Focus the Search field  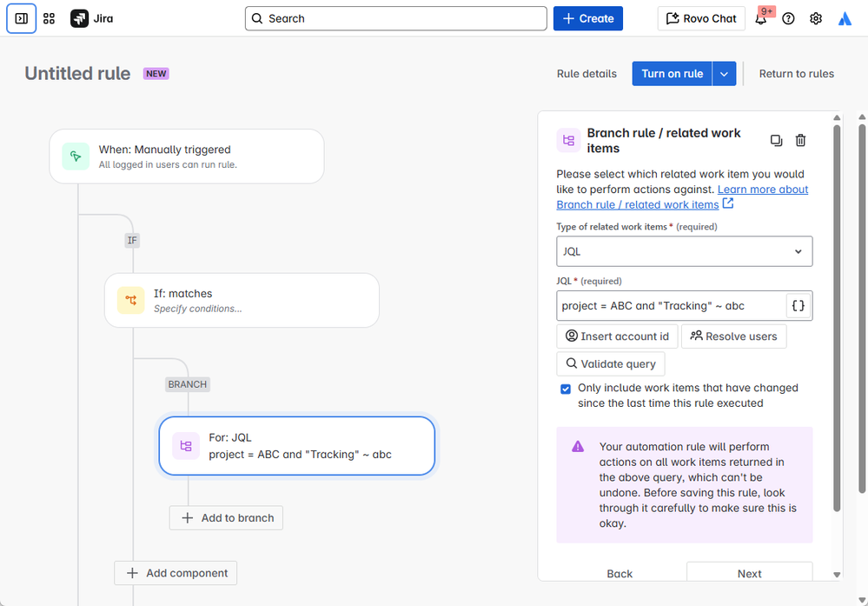point(396,18)
